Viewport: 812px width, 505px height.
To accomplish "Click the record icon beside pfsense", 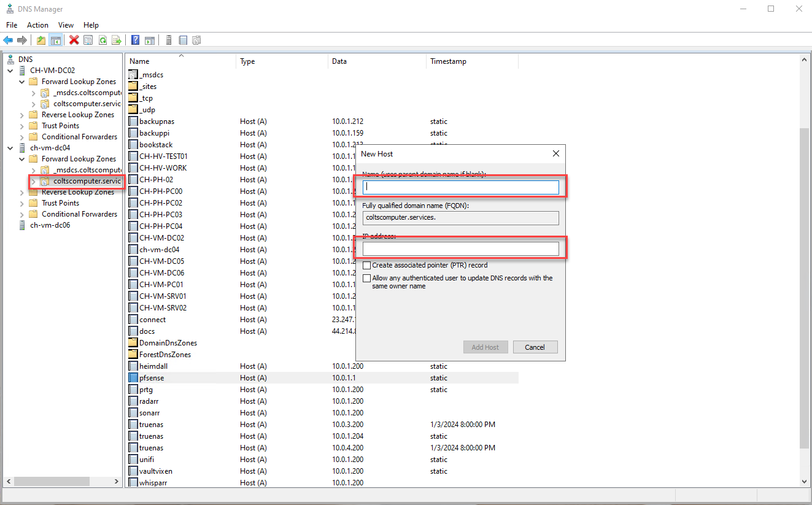I will tap(134, 378).
